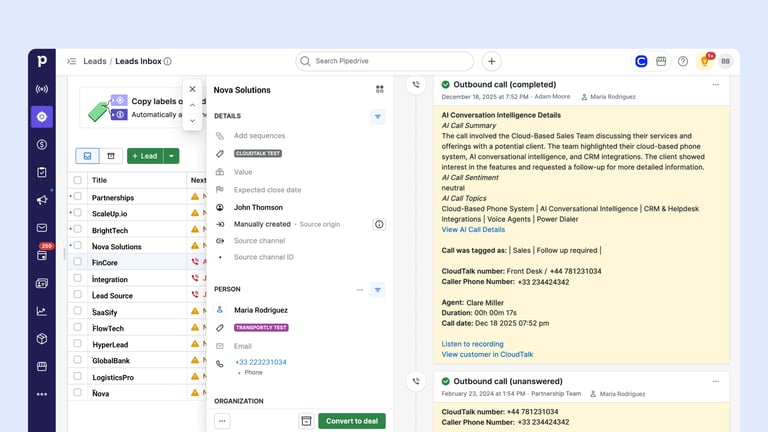The image size is (768, 432).
Task: Sort by Title column header
Action: (x=99, y=180)
